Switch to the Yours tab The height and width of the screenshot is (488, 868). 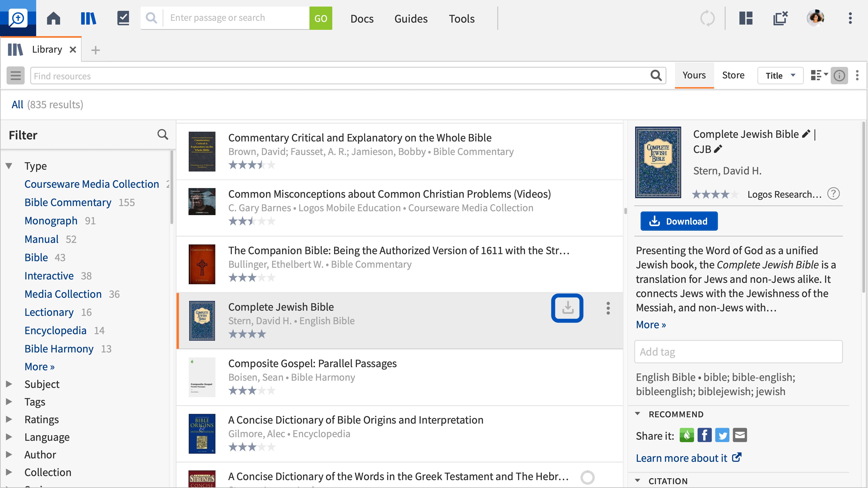(694, 75)
